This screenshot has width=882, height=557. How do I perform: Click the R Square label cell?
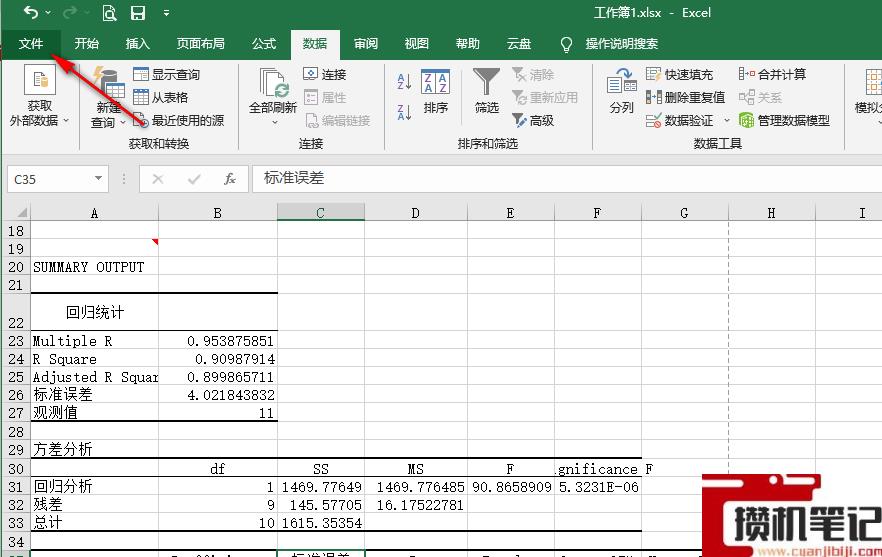94,359
